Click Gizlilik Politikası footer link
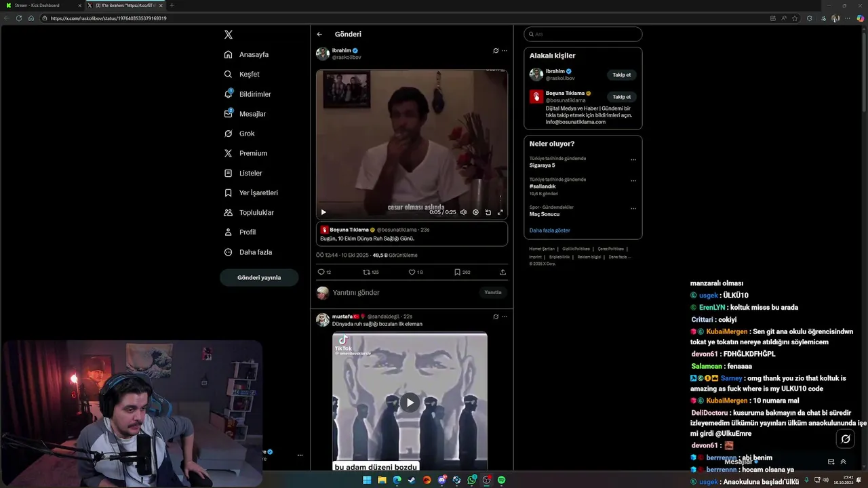This screenshot has height=488, width=868. coord(576,249)
